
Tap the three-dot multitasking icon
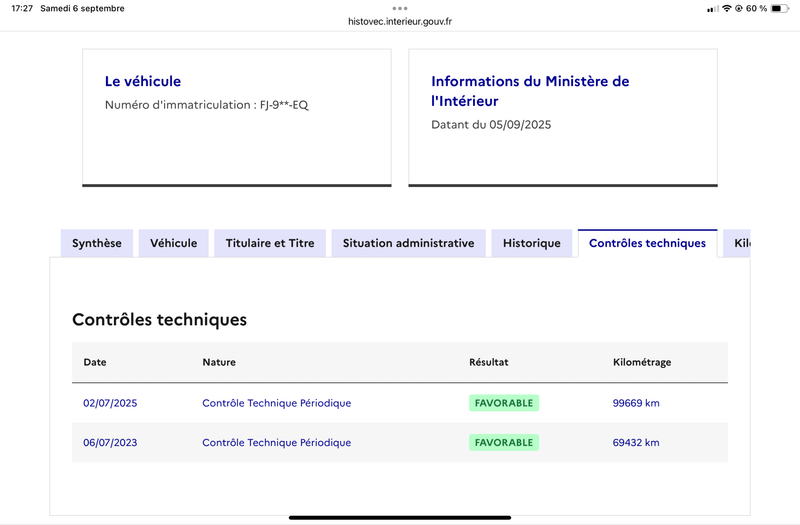click(399, 8)
